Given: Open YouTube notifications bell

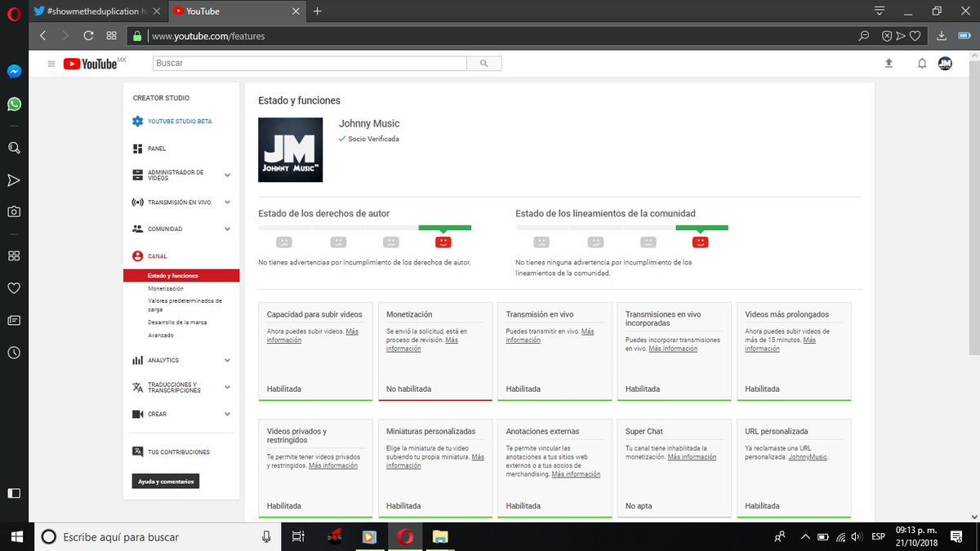Looking at the screenshot, I should 922,64.
